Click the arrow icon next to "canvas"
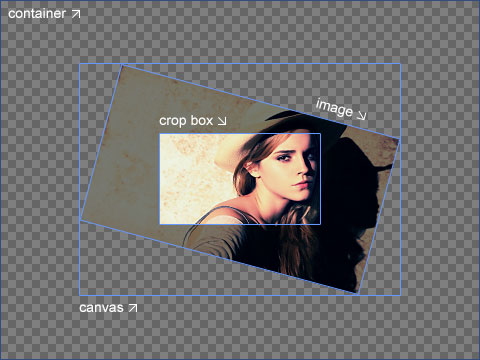Viewport: 480px width, 360px height. (x=133, y=308)
